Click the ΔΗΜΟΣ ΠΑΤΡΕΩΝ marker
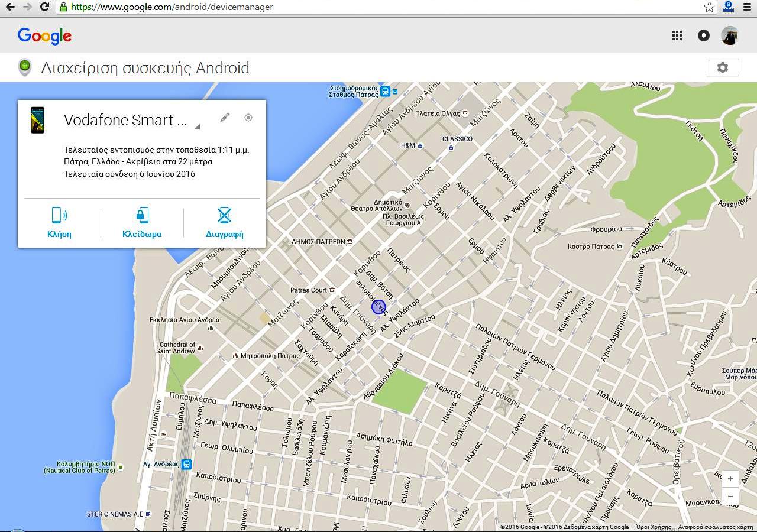Viewport: 757px width, 532px height. tap(350, 242)
